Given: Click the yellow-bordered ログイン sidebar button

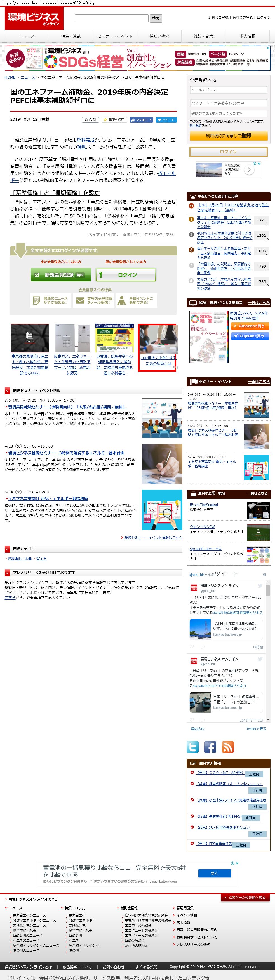Looking at the screenshot, I should [229, 152].
